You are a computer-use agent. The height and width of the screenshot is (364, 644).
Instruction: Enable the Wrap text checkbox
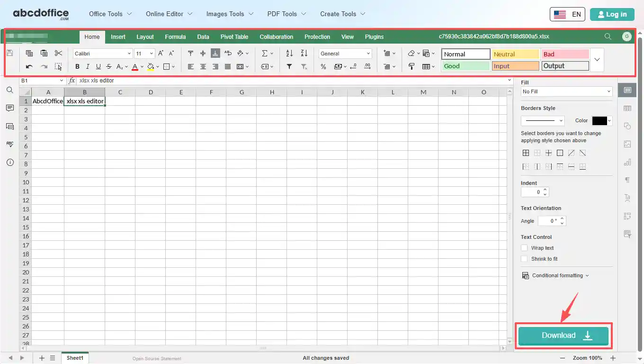[524, 248]
